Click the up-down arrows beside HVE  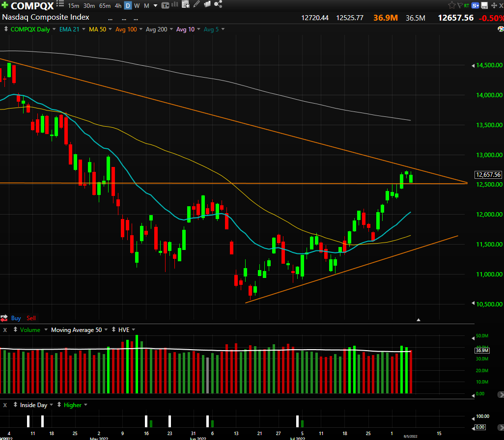[113, 330]
